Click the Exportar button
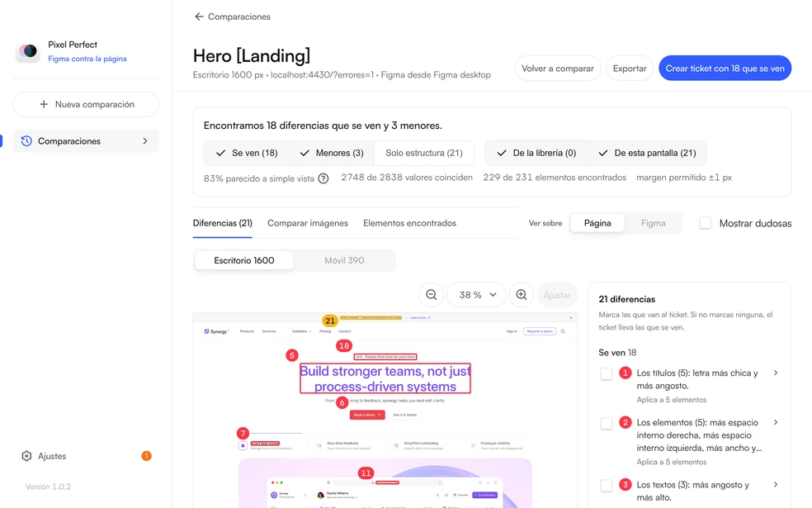 click(x=630, y=68)
